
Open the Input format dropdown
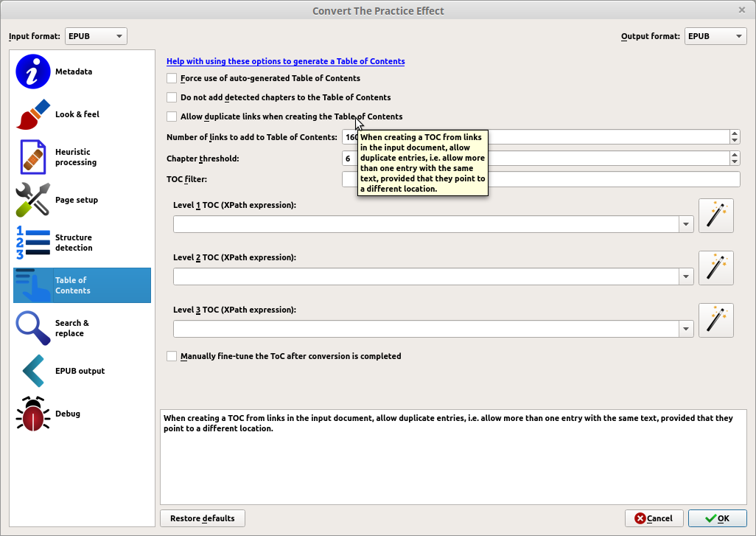[x=96, y=36]
